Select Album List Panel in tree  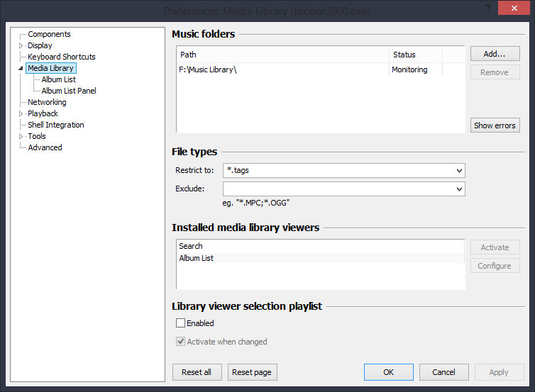pos(68,91)
